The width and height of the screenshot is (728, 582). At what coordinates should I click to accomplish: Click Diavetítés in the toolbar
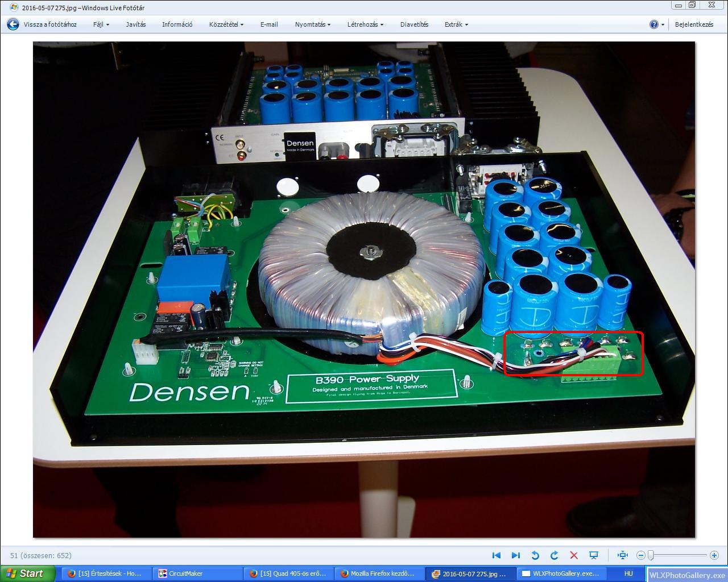pyautogui.click(x=415, y=24)
